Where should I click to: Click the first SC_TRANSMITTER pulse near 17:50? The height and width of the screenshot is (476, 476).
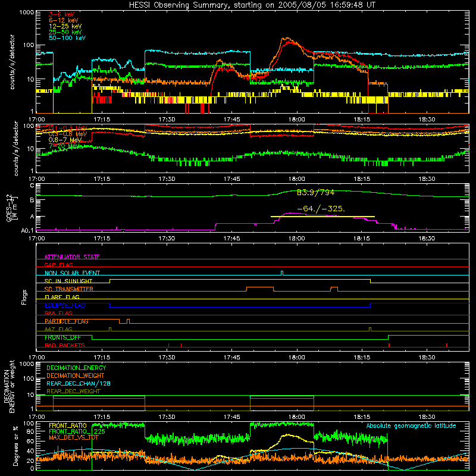coord(260,289)
